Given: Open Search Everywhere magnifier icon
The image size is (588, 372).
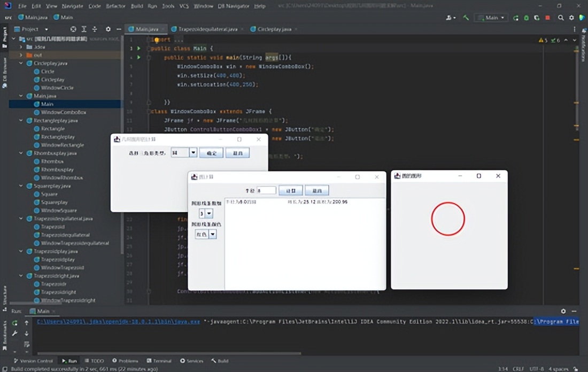Looking at the screenshot, I should (561, 18).
